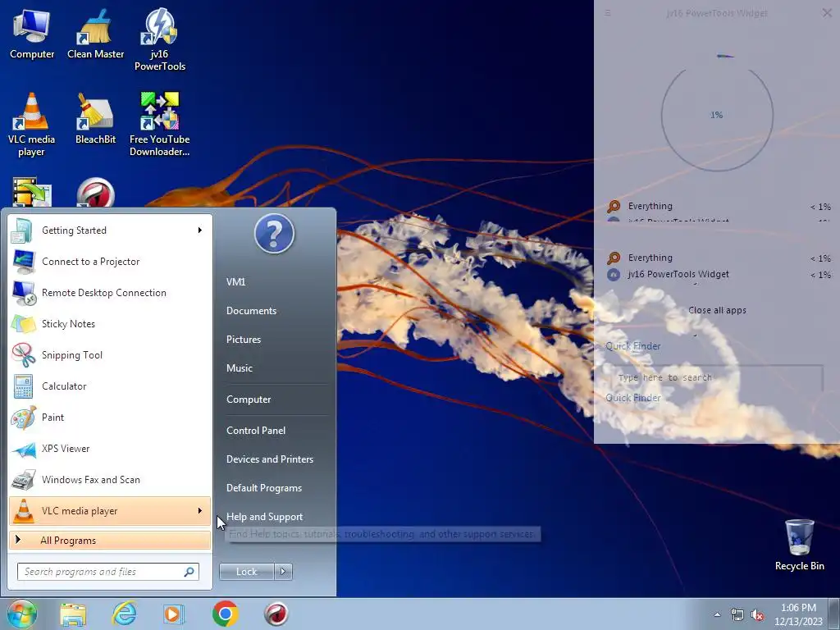The image size is (840, 630).
Task: Launch Remote Desktop Connection
Action: tap(110, 293)
